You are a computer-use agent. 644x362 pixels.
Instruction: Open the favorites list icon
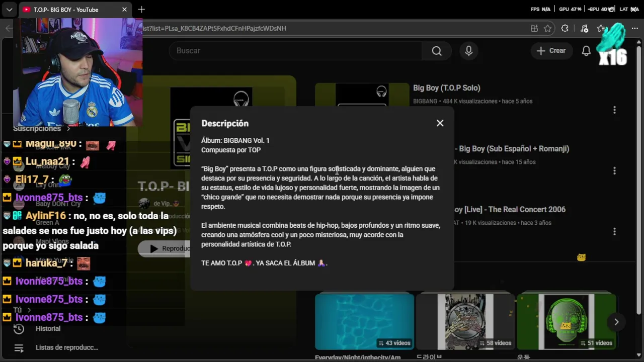tap(602, 29)
